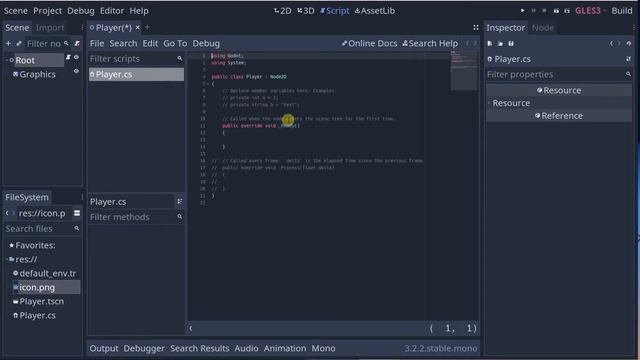Image resolution: width=640 pixels, height=360 pixels.
Task: Instance a child scene via link icon
Action: click(19, 43)
